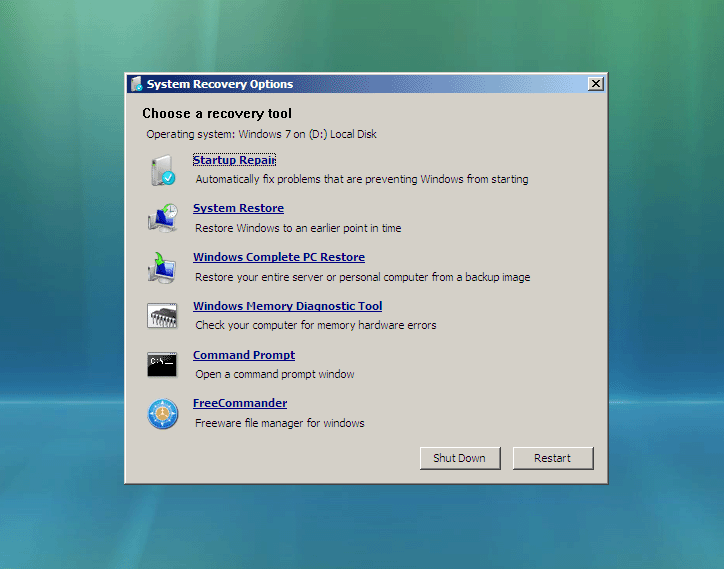This screenshot has width=724, height=569.
Task: Click the System Recovery Options title bar icon
Action: click(x=136, y=84)
